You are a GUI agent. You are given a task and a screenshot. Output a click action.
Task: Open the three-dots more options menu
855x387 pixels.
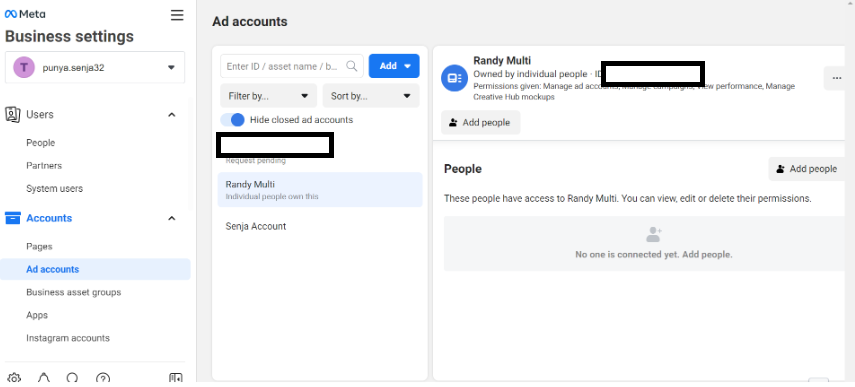(836, 78)
